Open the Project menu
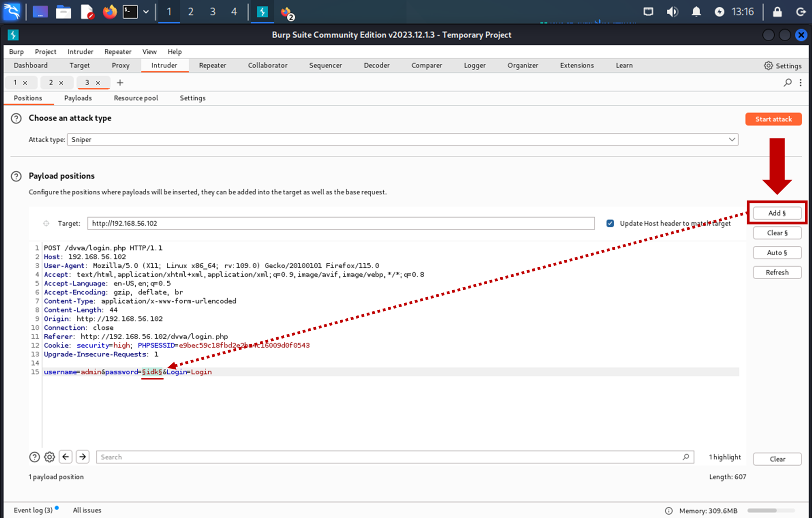The width and height of the screenshot is (812, 518). 45,52
